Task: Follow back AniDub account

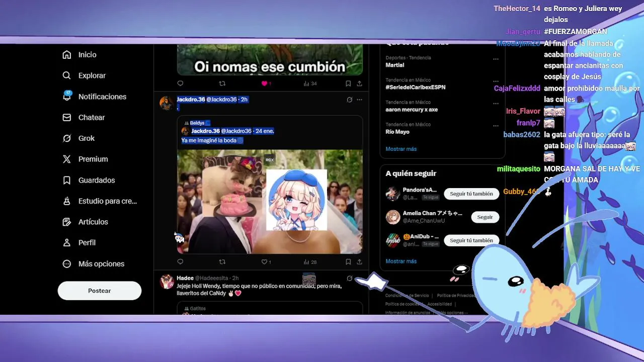Action: tap(471, 240)
